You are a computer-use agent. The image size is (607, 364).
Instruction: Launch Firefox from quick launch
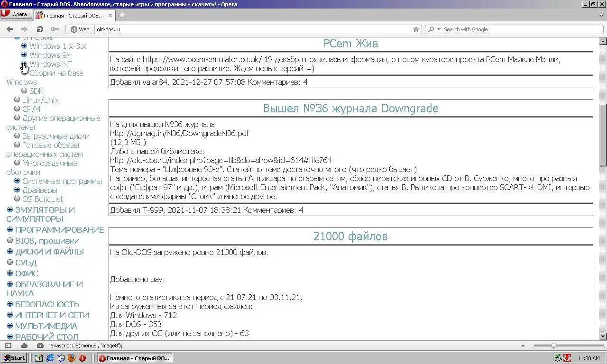click(x=71, y=358)
